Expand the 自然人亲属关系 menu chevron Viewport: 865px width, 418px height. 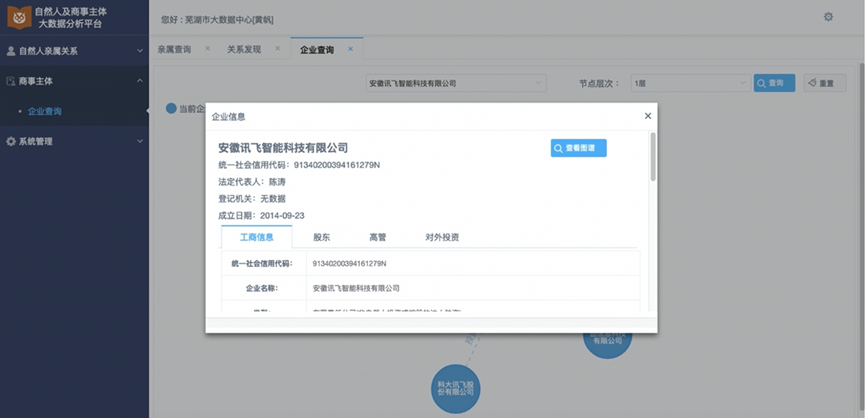click(x=140, y=51)
